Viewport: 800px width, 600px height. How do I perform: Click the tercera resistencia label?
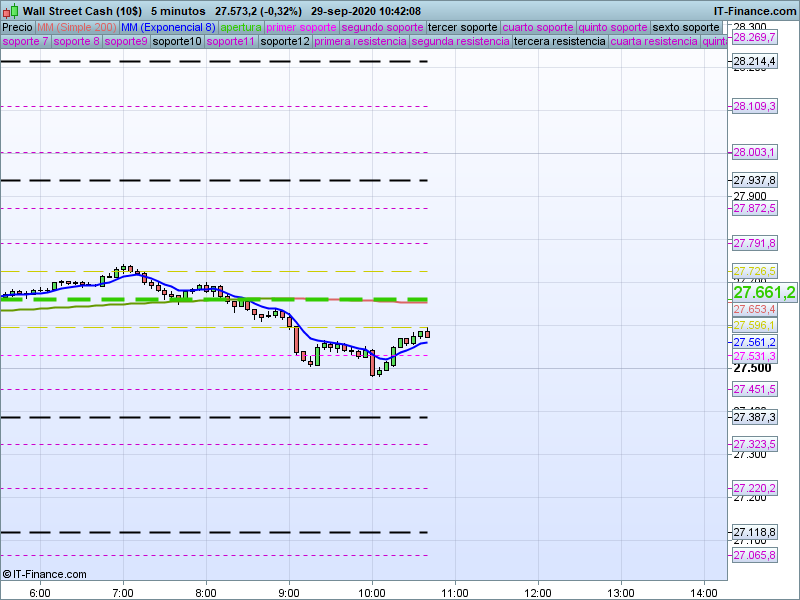[559, 41]
